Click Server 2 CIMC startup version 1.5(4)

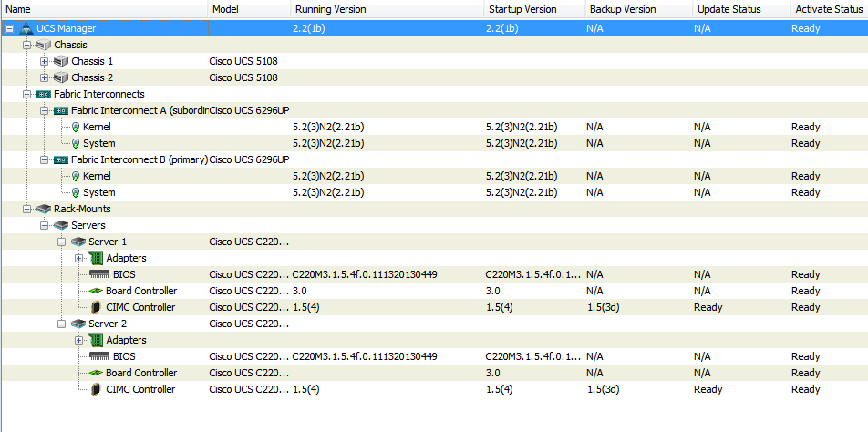pyautogui.click(x=500, y=389)
